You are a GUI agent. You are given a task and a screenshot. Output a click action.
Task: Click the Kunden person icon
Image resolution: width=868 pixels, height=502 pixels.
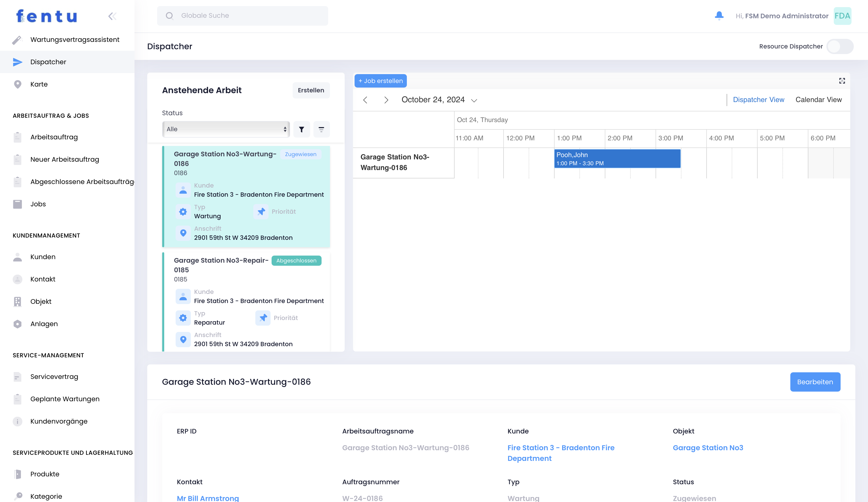(x=17, y=257)
